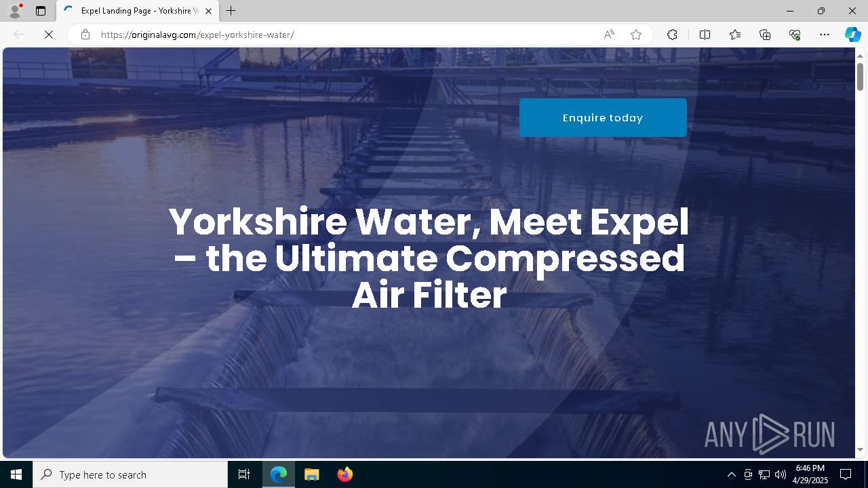Close the Expel Landing Page tab
Image resolution: width=868 pixels, height=488 pixels.
209,11
